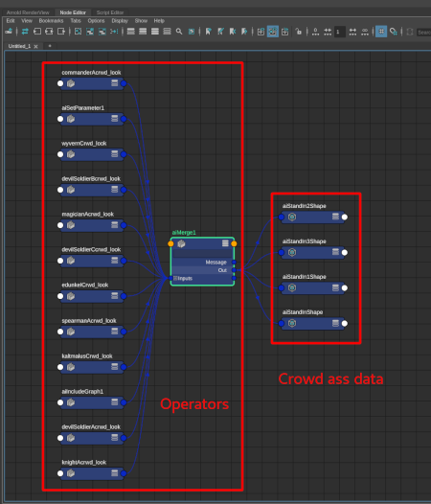The height and width of the screenshot is (504, 431).
Task: Open the Help menu
Action: click(159, 21)
